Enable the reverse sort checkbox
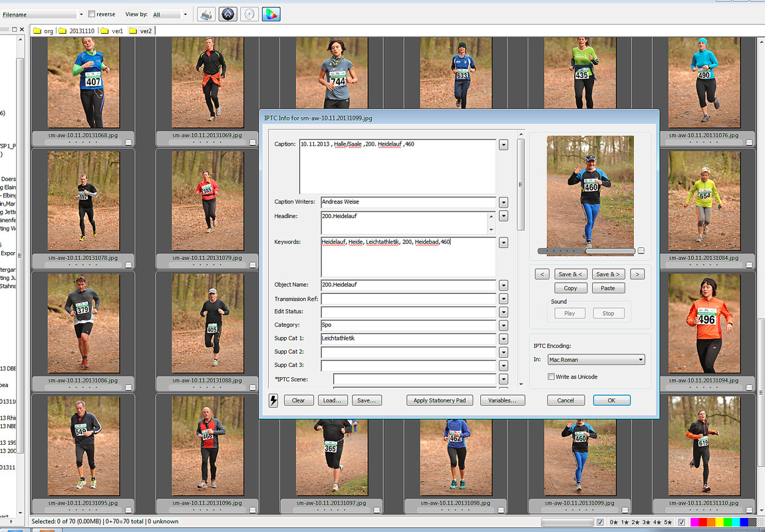The height and width of the screenshot is (532, 765). 92,14
